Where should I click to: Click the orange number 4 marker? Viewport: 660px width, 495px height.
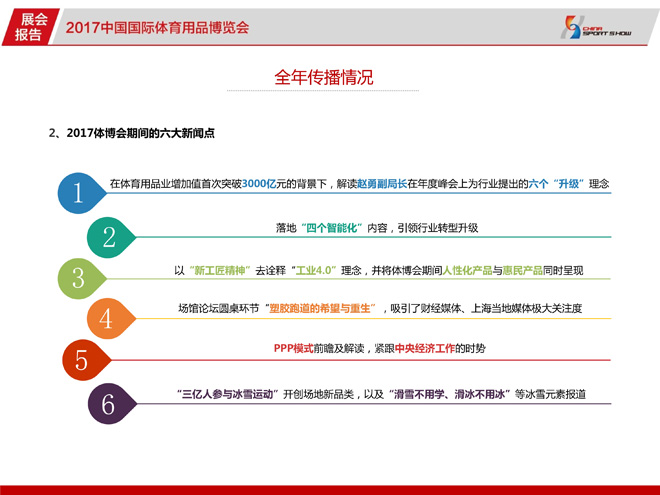coord(111,319)
